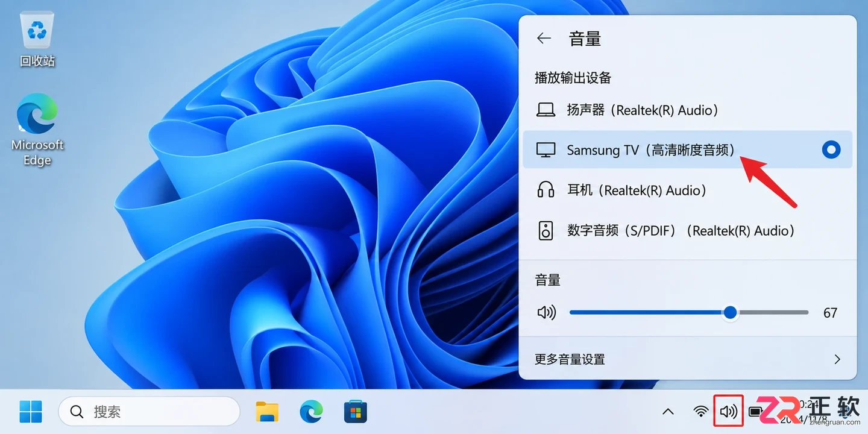The image size is (868, 434).
Task: Select the laptop icon for 扬声器
Action: pyautogui.click(x=546, y=110)
